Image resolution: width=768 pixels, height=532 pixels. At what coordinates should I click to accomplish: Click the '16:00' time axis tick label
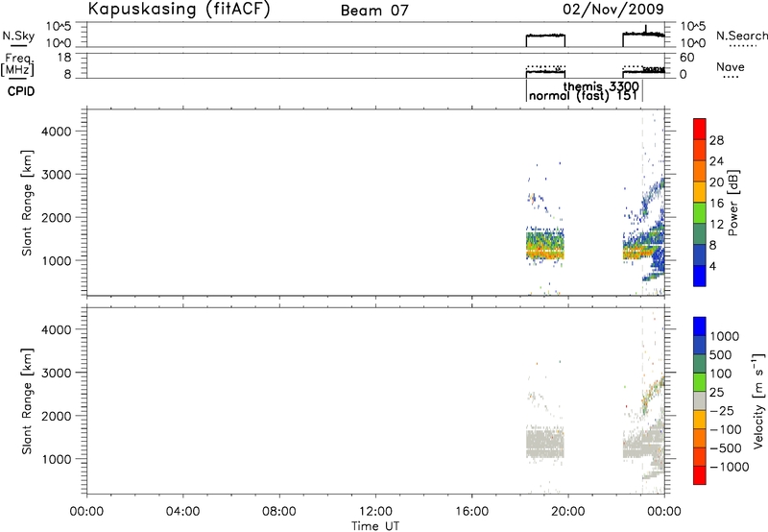point(471,512)
